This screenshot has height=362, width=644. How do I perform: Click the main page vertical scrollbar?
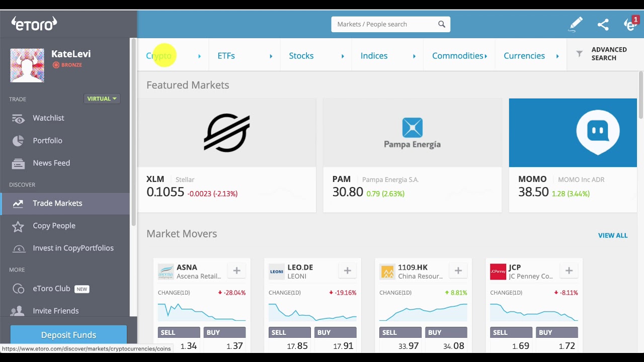click(640, 96)
